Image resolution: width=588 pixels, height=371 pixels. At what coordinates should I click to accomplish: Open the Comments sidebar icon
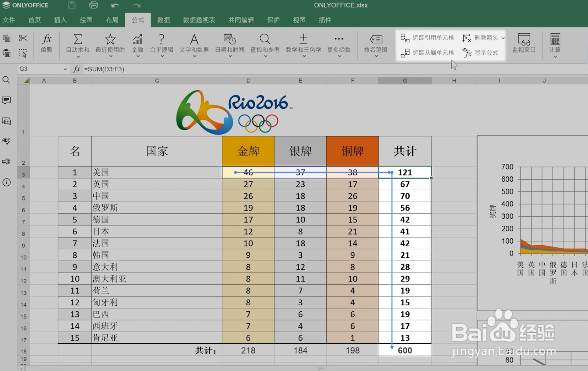click(6, 100)
